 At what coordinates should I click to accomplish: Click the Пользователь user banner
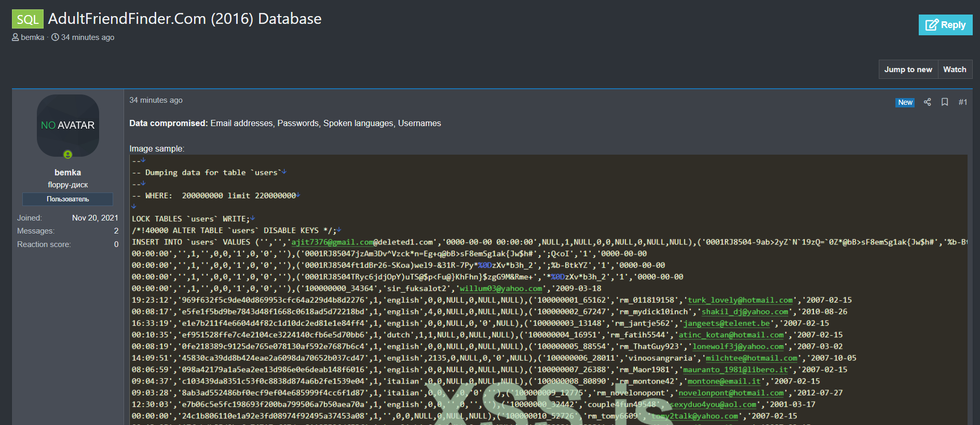pos(68,199)
